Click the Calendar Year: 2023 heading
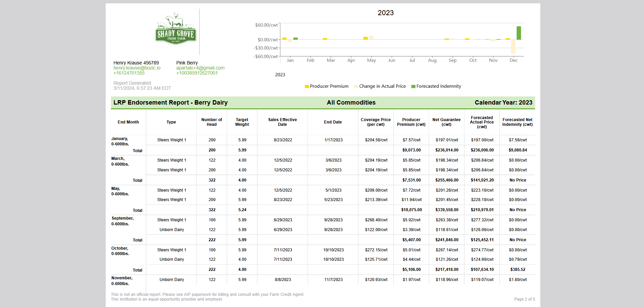The width and height of the screenshot is (644, 307). point(504,103)
